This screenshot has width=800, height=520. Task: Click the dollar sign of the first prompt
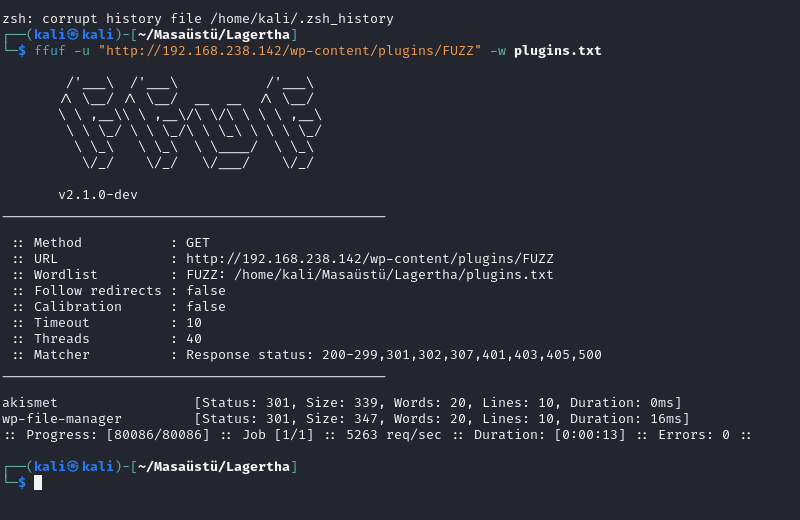pos(22,51)
